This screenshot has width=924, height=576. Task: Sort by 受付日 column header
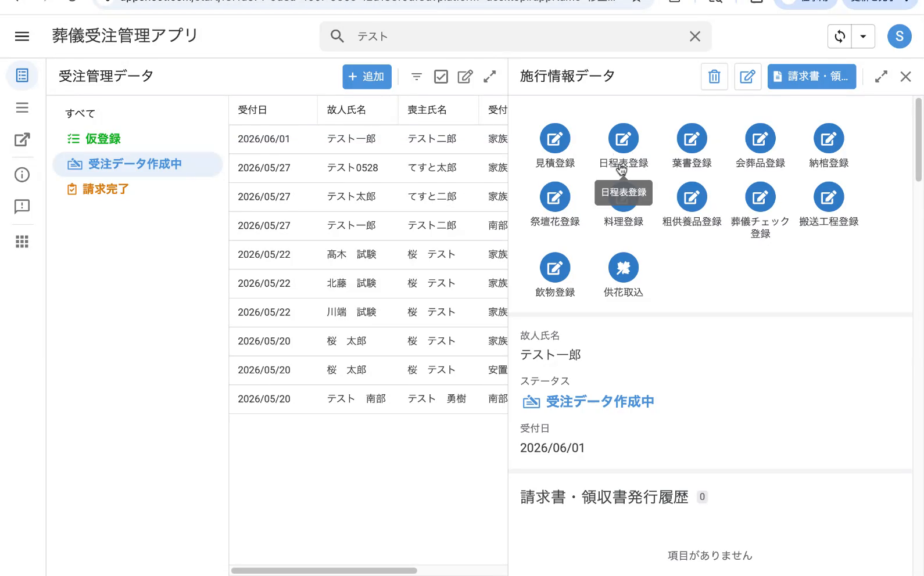click(273, 110)
